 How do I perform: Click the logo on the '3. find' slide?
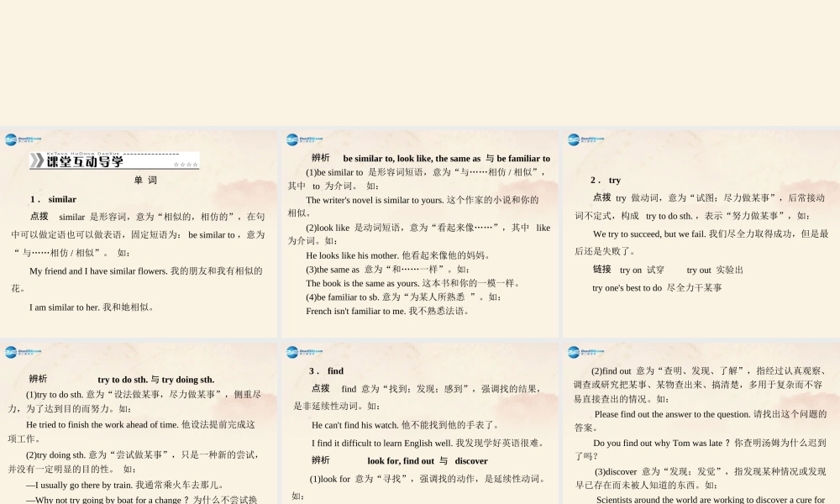[x=304, y=352]
